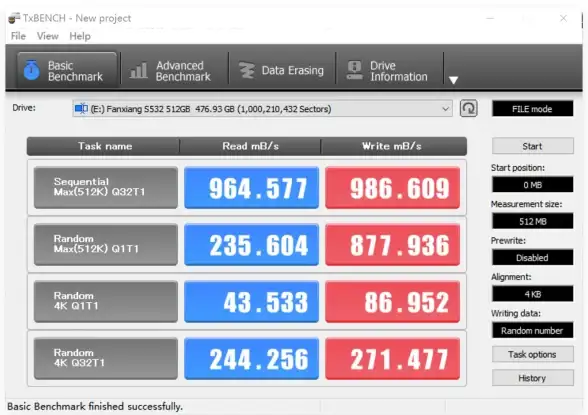Switch to the Advanced Benchmark tab

(174, 70)
